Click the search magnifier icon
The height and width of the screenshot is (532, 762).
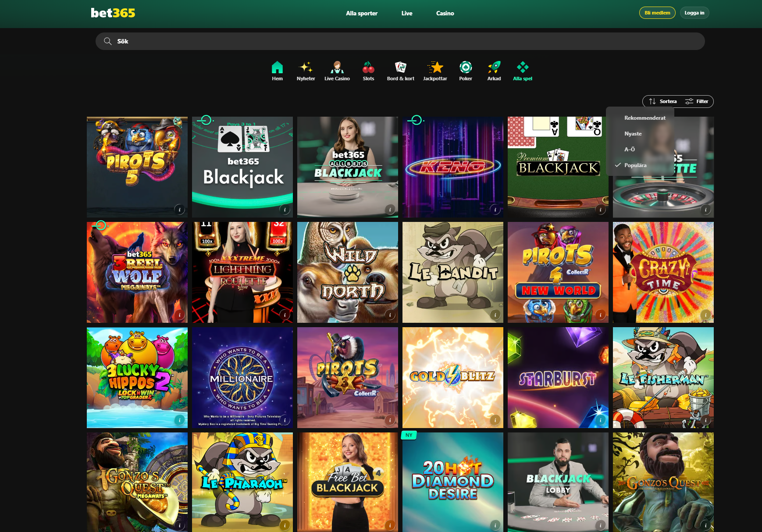[x=107, y=41]
